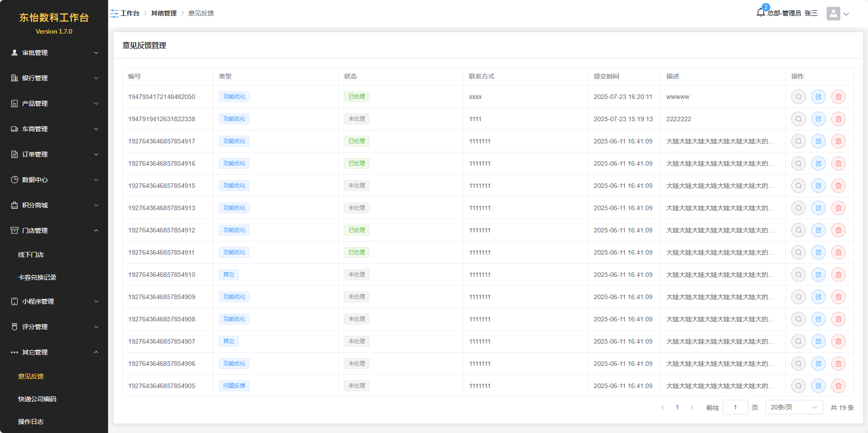Viewport: 868px width, 433px height.
Task: Edit the feedback row ending in 854912
Action: [818, 230]
